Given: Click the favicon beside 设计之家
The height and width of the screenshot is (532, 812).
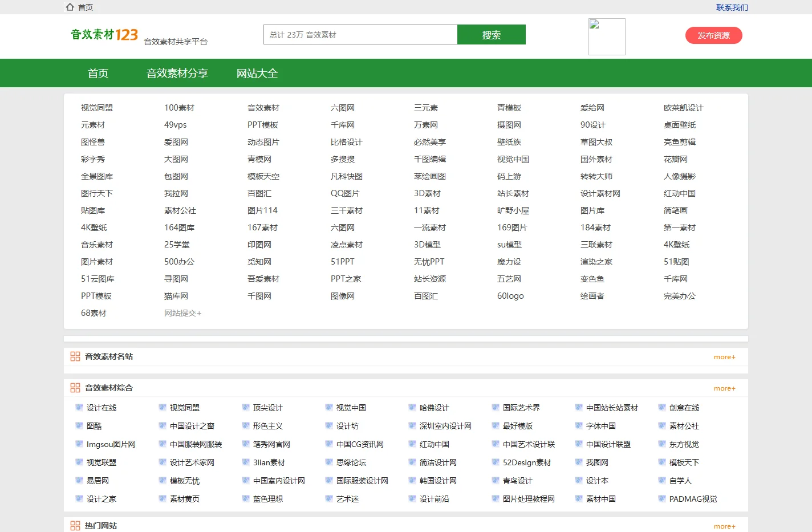Looking at the screenshot, I should tap(79, 498).
